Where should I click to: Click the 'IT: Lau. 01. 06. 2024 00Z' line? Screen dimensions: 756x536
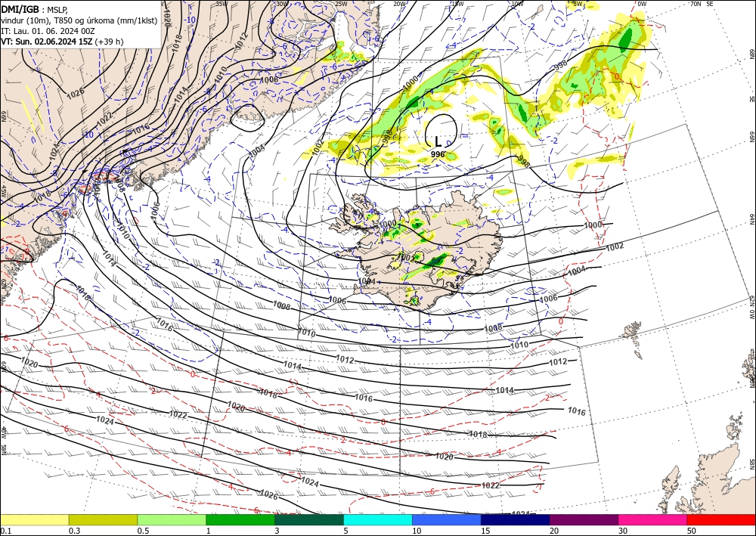[x=48, y=31]
